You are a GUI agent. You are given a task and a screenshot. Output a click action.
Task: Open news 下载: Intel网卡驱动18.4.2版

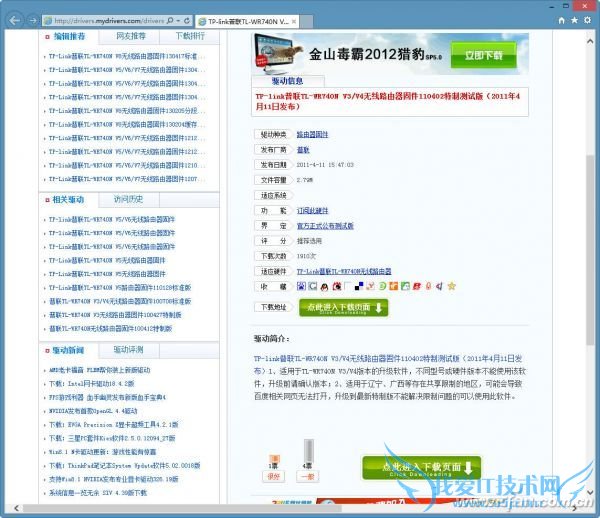click(91, 384)
